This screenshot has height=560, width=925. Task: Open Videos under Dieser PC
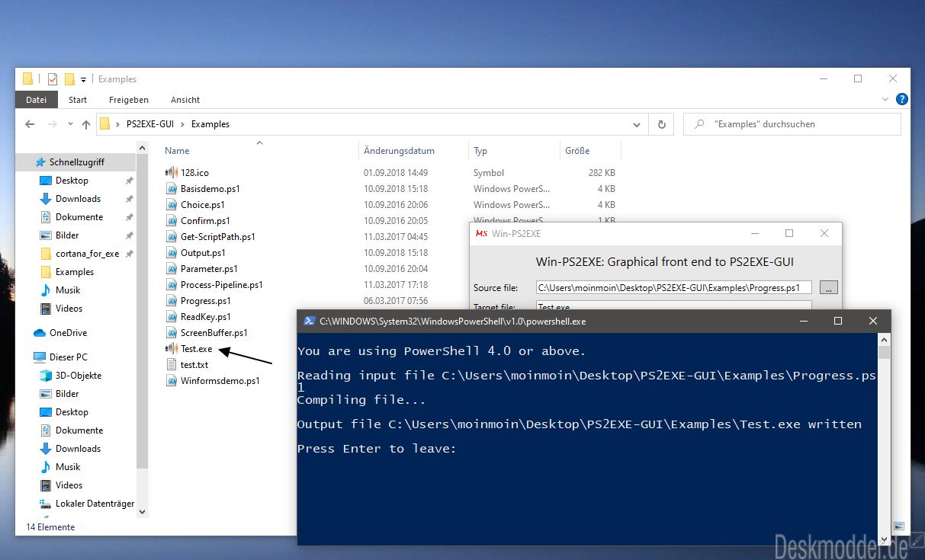[x=69, y=485]
